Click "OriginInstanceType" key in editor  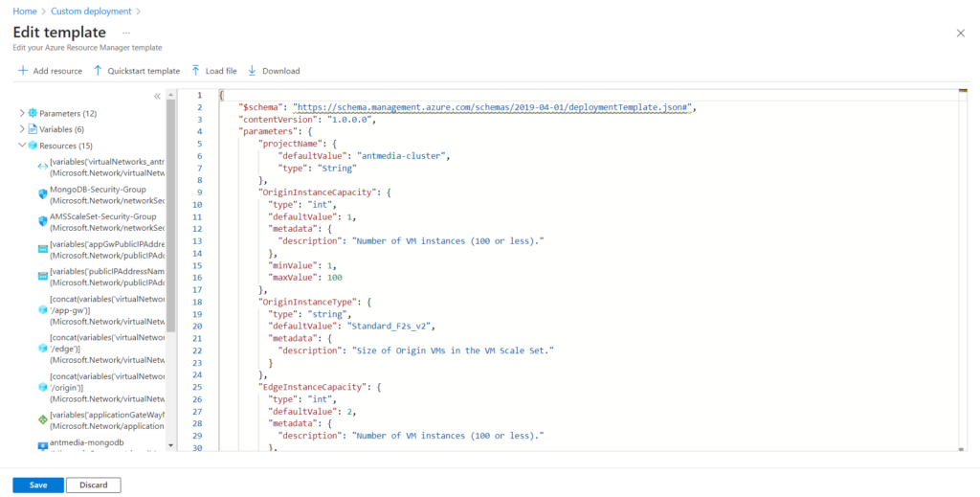click(x=307, y=302)
